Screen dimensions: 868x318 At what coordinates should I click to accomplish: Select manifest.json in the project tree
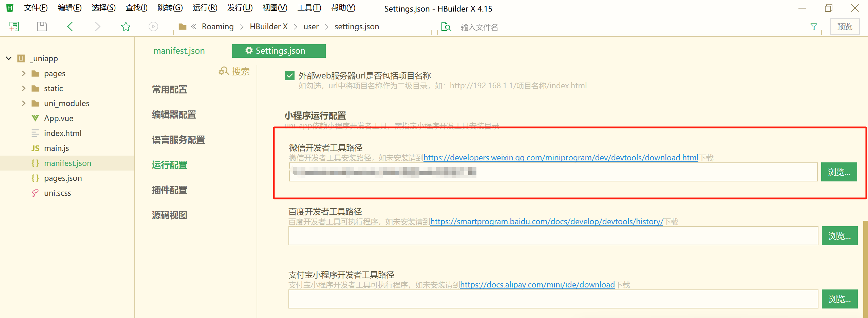[67, 163]
